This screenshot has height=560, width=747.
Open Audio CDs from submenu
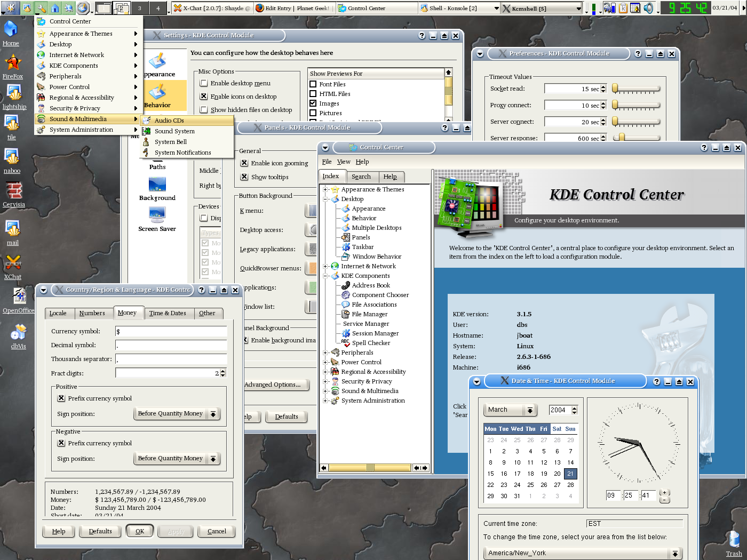(187, 121)
